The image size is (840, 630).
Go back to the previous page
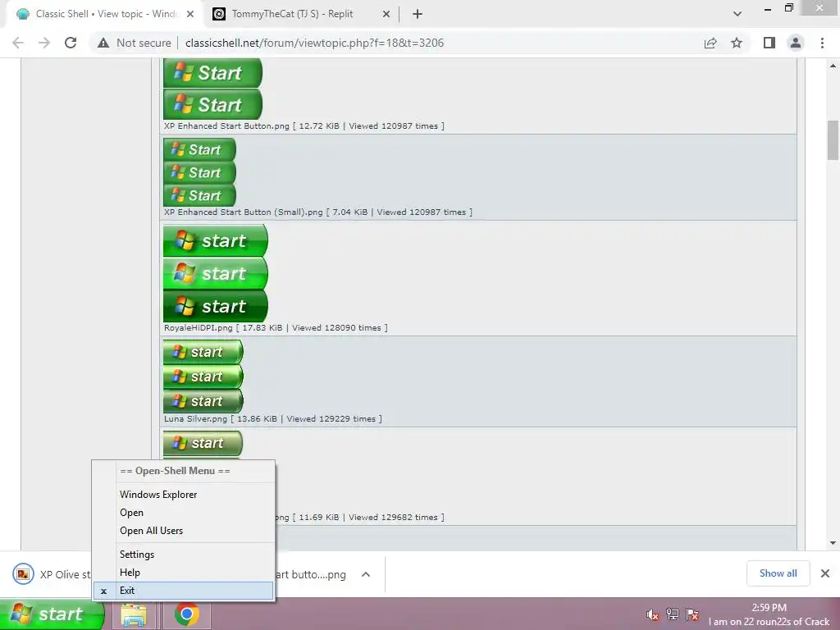(18, 43)
